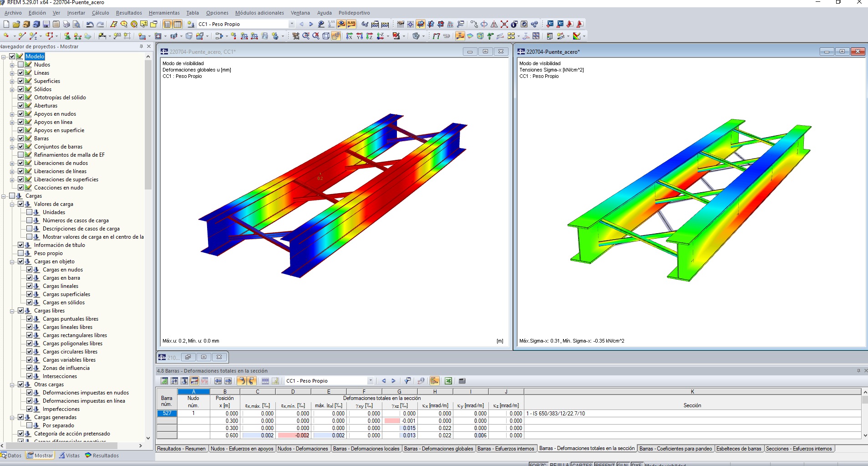
Task: Expand Apoyos en nudos node
Action: coord(12,114)
